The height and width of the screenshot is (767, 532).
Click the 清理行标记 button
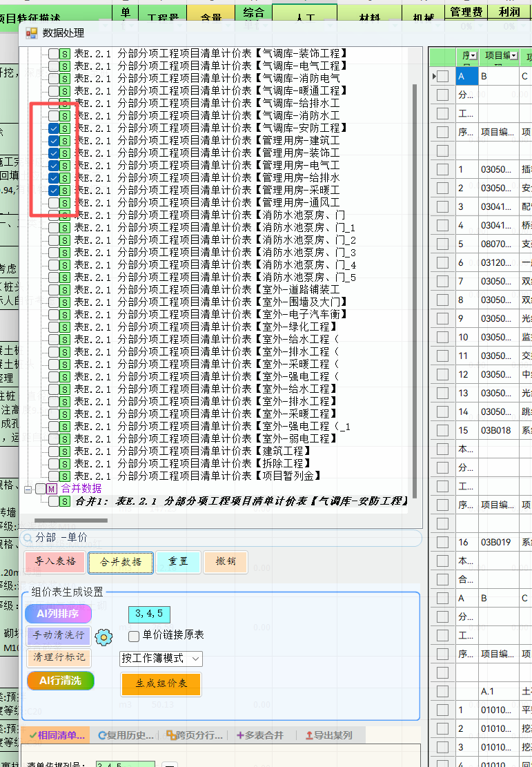[x=59, y=657]
